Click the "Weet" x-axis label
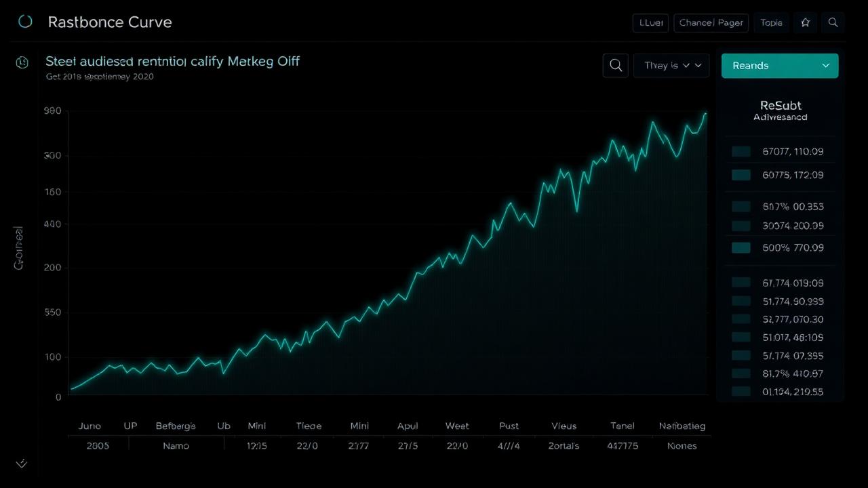The image size is (868, 488). (x=457, y=426)
